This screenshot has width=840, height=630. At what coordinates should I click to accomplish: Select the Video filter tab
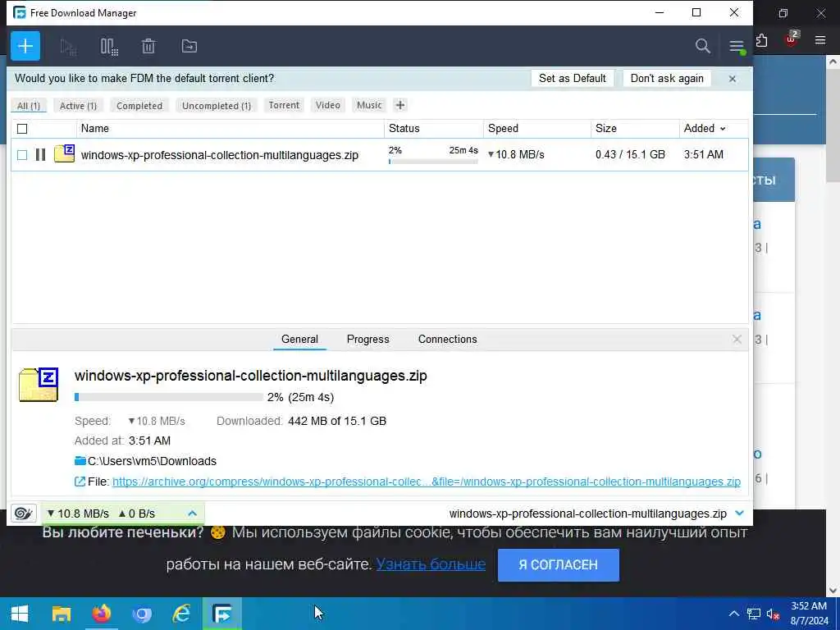[x=328, y=105]
